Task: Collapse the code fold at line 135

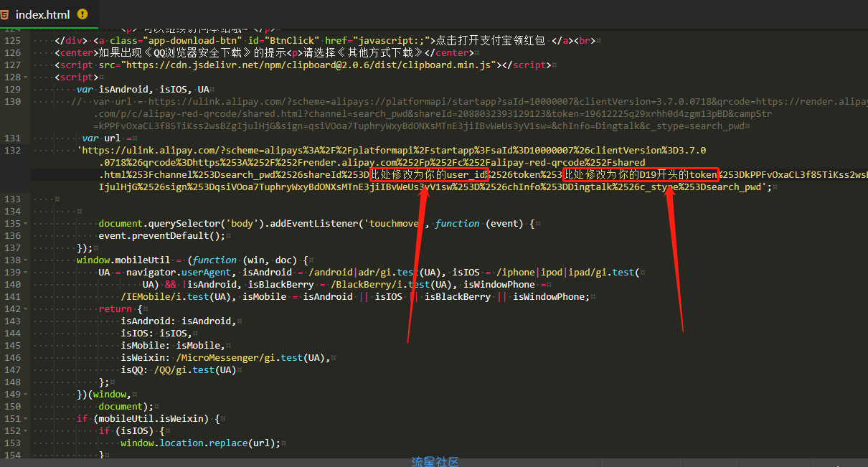Action: tap(26, 224)
